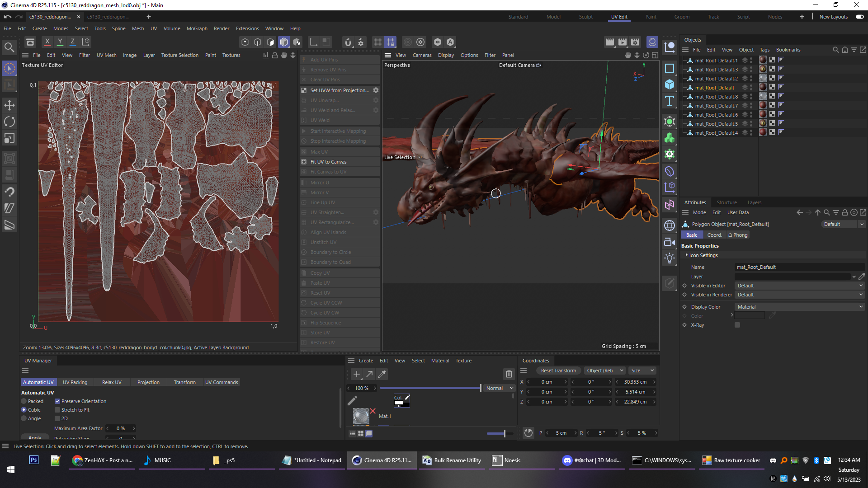Lock the Y axis in the toolbar
868x488 pixels.
[x=60, y=42]
